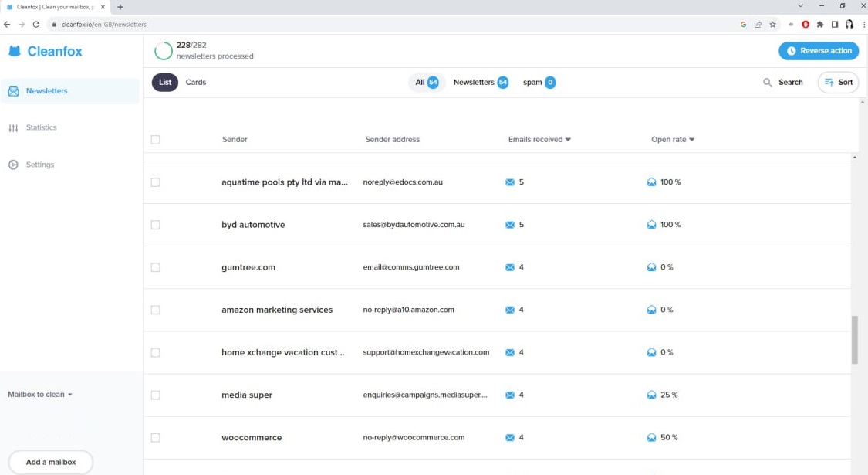Open the browser extensions puzzle icon

tap(820, 25)
